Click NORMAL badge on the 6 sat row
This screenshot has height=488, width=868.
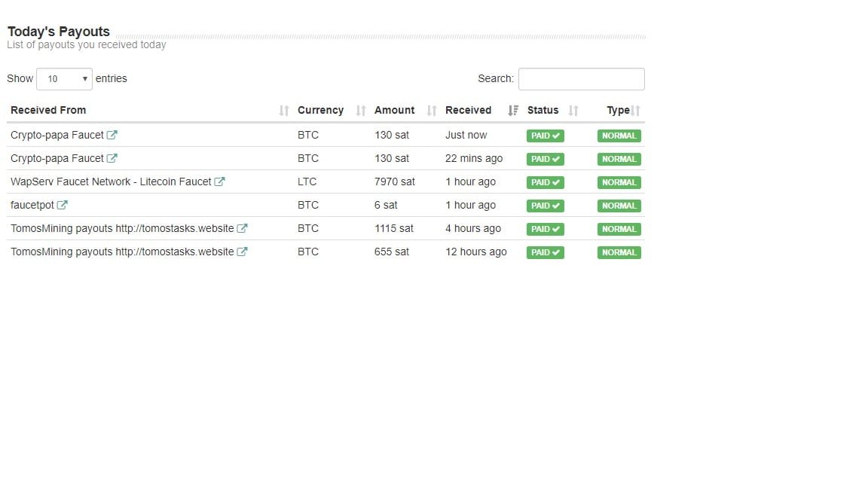[x=619, y=206]
